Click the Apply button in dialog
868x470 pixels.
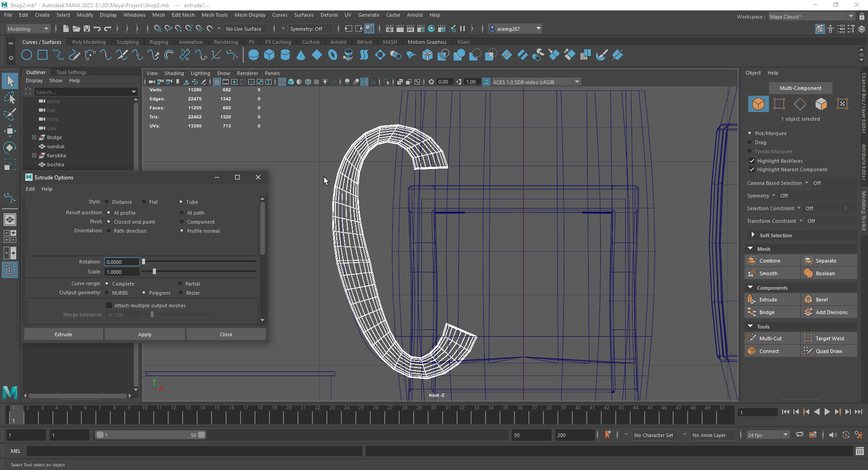pos(145,334)
